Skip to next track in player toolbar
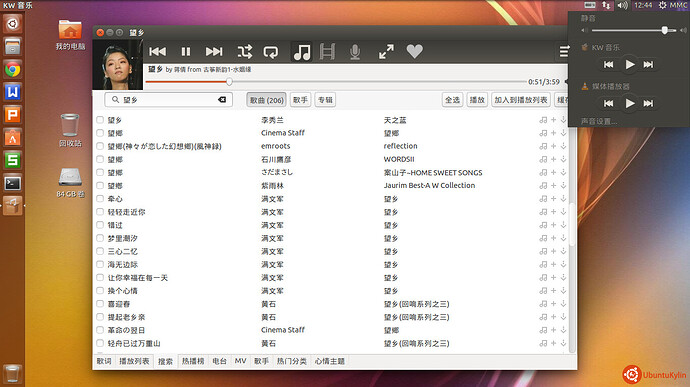 (x=214, y=52)
